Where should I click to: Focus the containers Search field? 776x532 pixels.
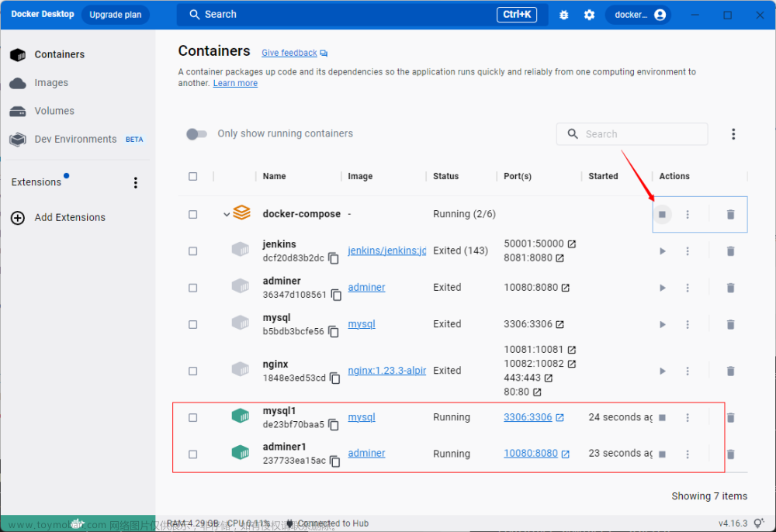[x=632, y=134]
